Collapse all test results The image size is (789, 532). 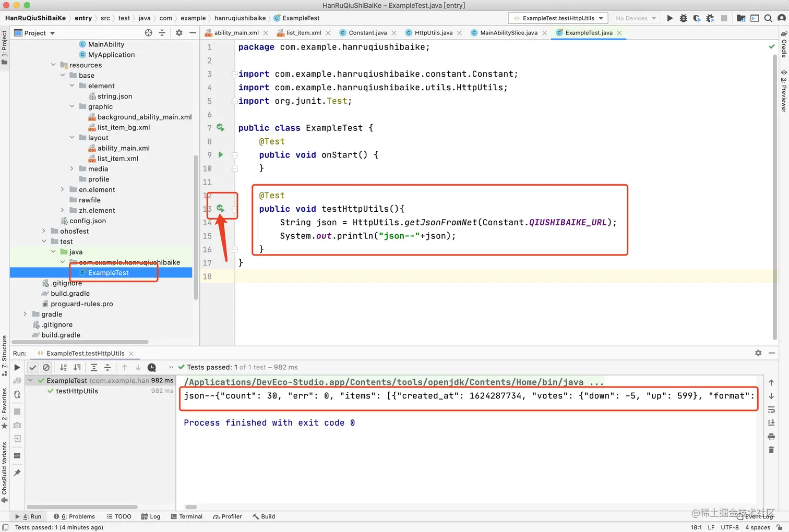click(107, 368)
